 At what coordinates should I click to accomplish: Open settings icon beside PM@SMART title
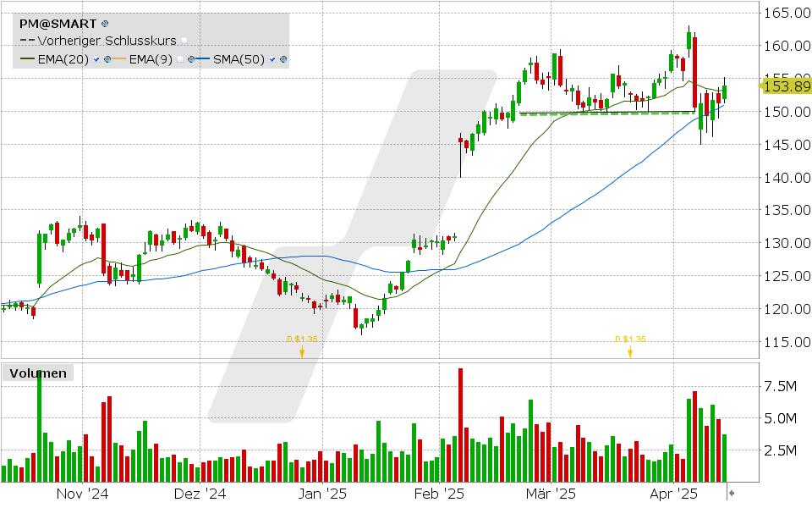(105, 24)
